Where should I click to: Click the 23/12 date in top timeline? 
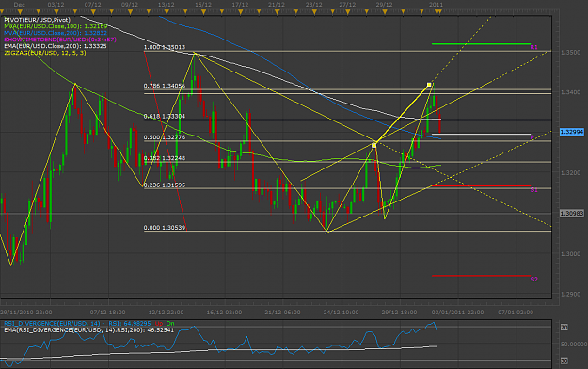313,5
